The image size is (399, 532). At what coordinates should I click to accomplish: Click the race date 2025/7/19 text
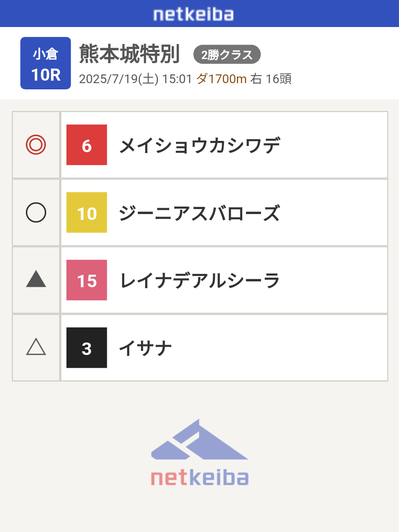pyautogui.click(x=119, y=79)
